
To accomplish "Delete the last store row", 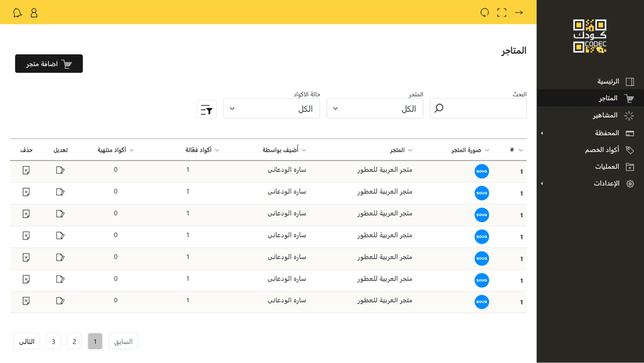I will coord(26,301).
